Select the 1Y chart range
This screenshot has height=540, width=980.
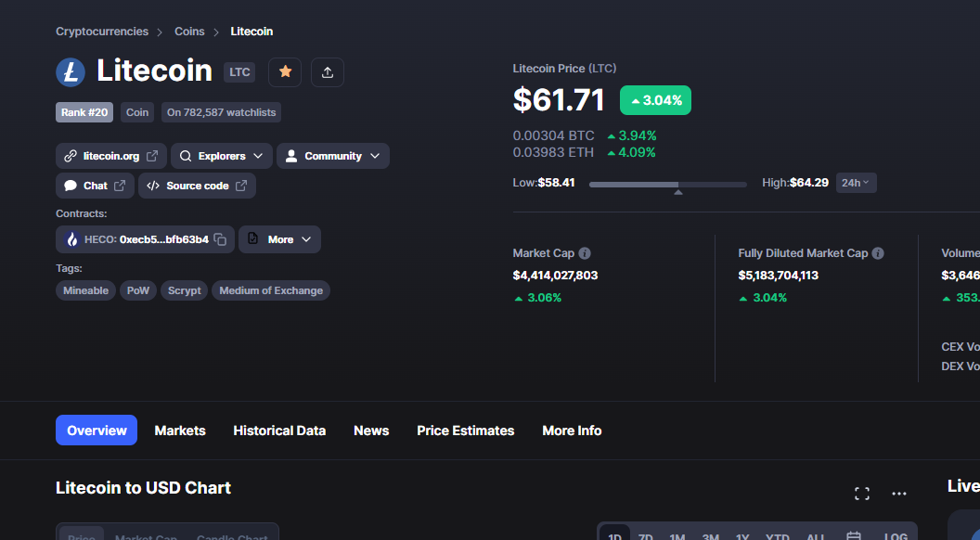[741, 536]
